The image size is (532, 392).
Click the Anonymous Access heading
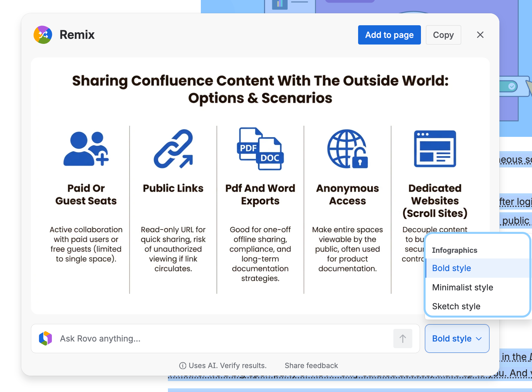pyautogui.click(x=347, y=194)
